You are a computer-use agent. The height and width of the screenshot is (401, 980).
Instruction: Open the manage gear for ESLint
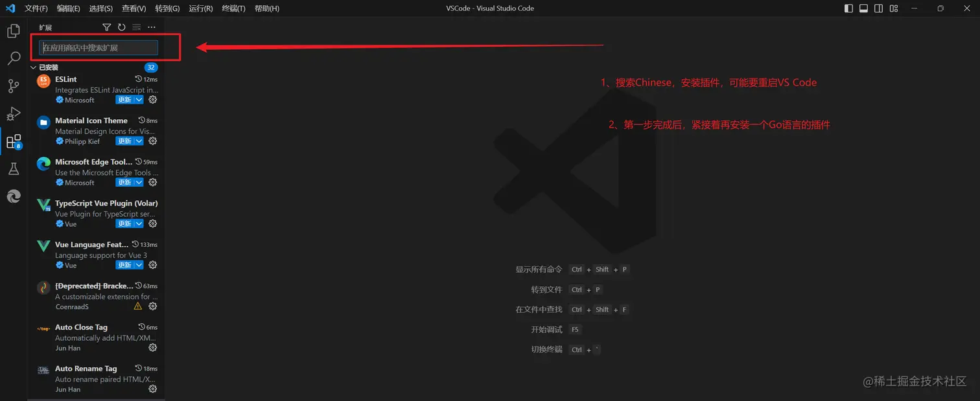pyautogui.click(x=153, y=100)
